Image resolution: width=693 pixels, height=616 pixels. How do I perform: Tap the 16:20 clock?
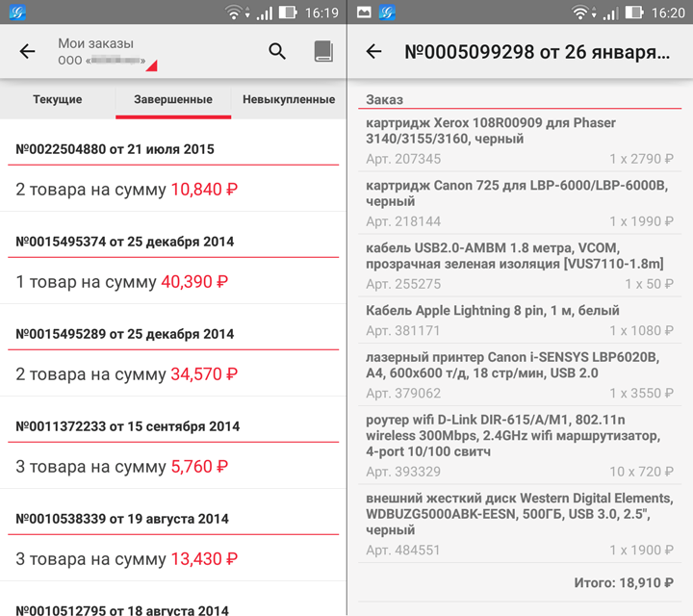[x=668, y=13]
